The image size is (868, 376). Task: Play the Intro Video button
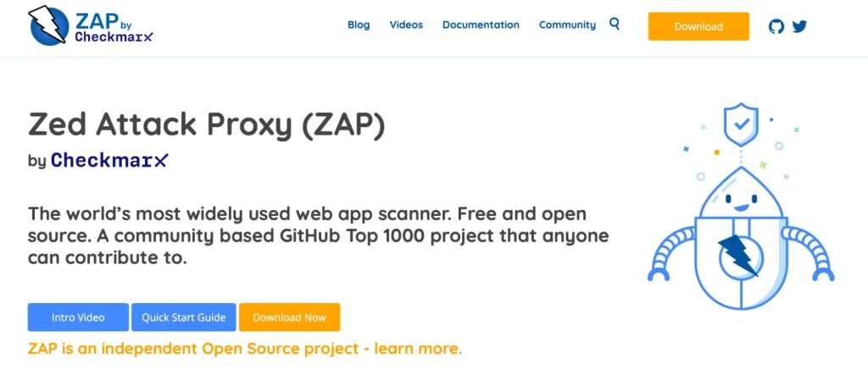78,318
